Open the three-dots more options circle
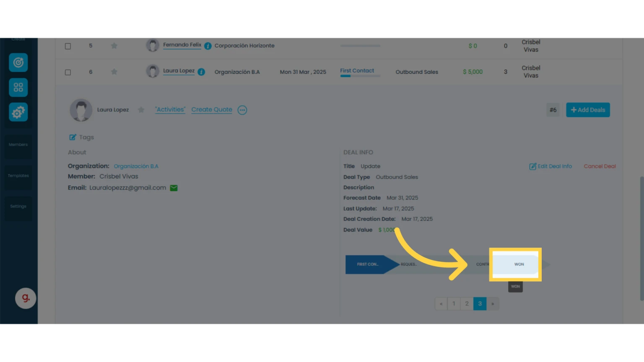The width and height of the screenshot is (644, 362). 242,110
